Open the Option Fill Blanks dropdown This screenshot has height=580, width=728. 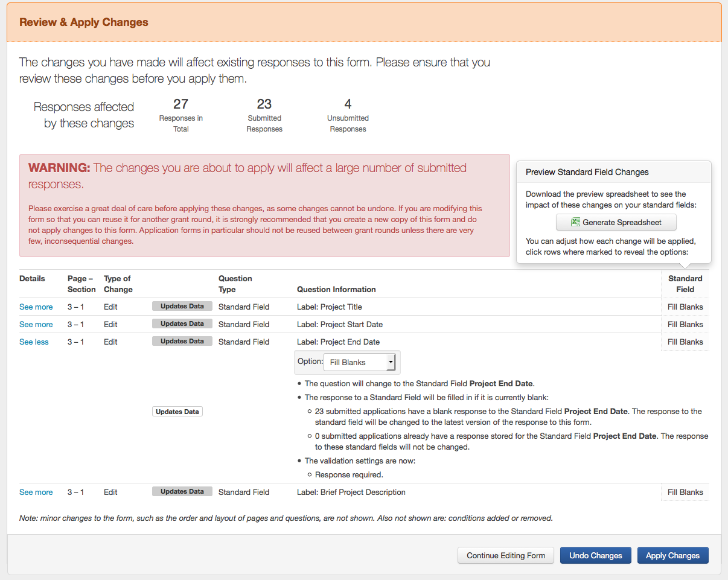point(360,362)
